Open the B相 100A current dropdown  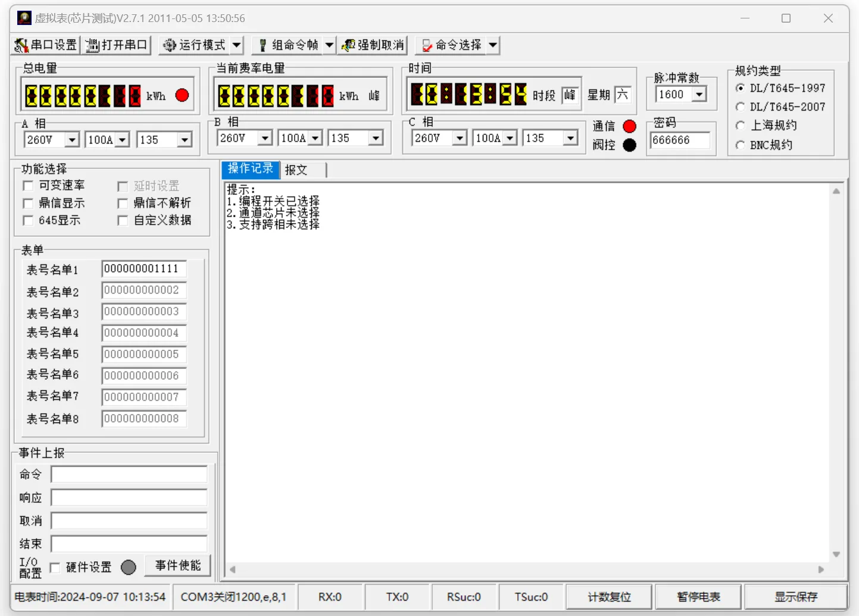pyautogui.click(x=316, y=138)
